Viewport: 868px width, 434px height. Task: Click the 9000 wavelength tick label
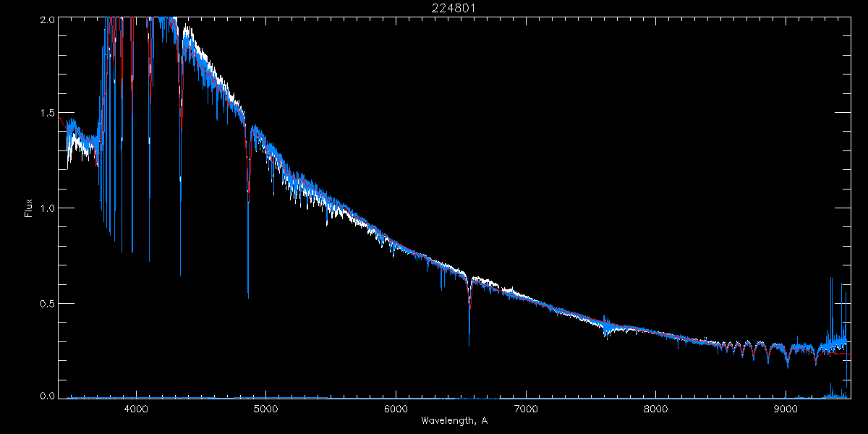pyautogui.click(x=786, y=409)
